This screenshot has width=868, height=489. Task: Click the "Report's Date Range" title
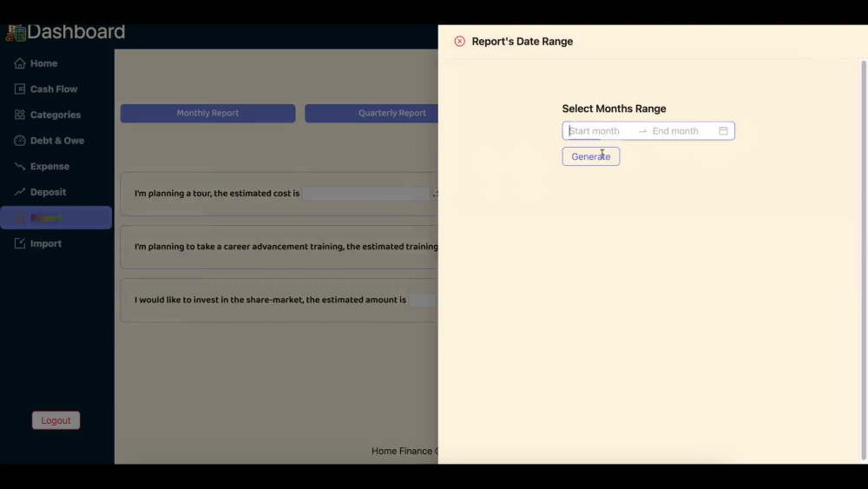522,42
